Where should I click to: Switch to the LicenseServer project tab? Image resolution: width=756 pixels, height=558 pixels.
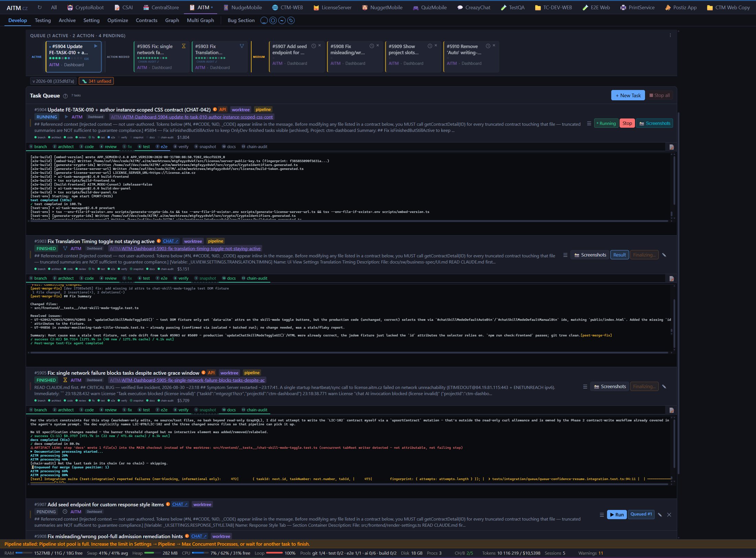332,7
